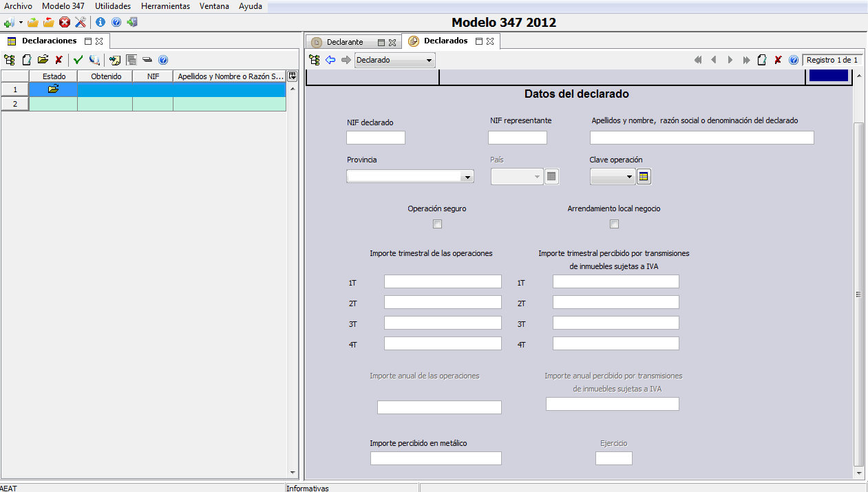Click the NIF declarado input field

tap(376, 138)
